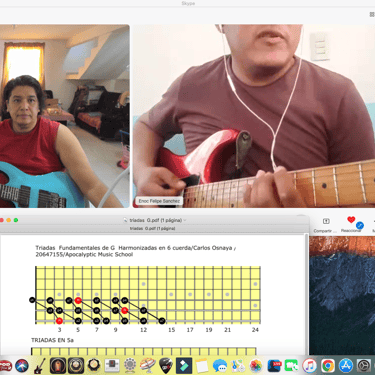Click the Reaccionar label in Skype

[351, 230]
